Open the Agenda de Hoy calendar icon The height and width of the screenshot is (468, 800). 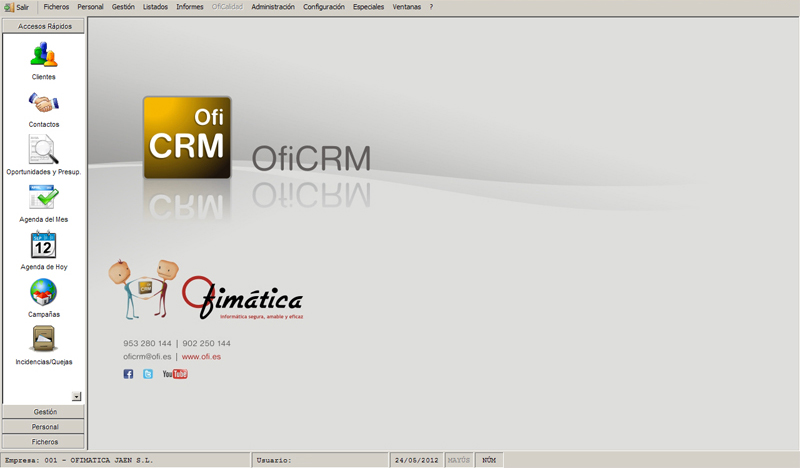44,244
